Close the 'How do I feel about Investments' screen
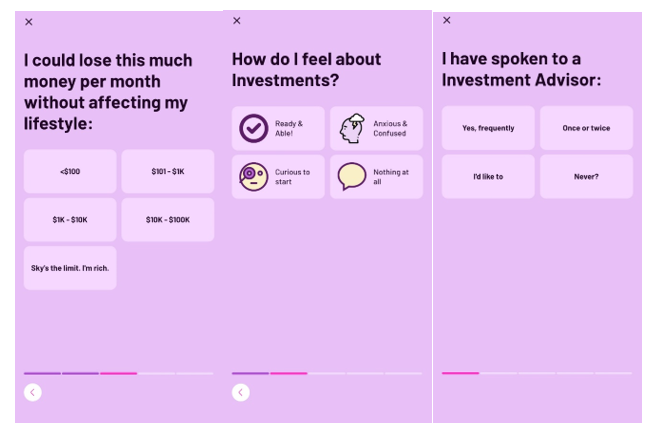Image resolution: width=652 pixels, height=423 pixels. tap(237, 21)
